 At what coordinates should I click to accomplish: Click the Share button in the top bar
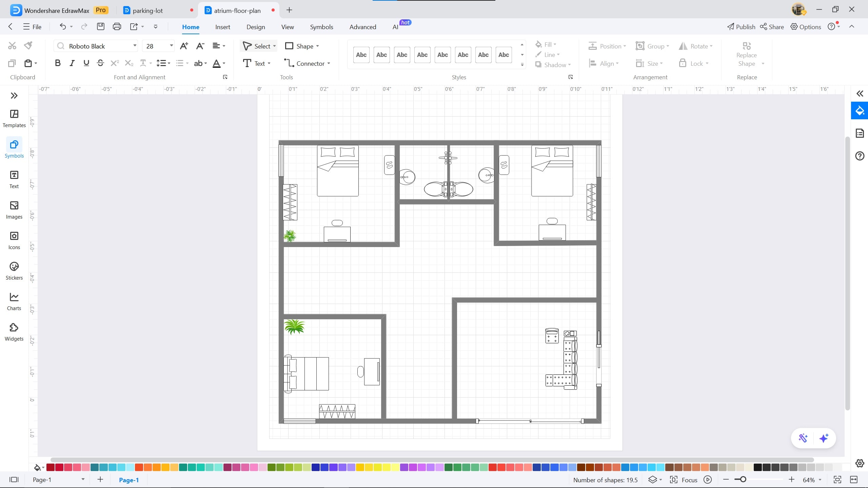point(772,27)
